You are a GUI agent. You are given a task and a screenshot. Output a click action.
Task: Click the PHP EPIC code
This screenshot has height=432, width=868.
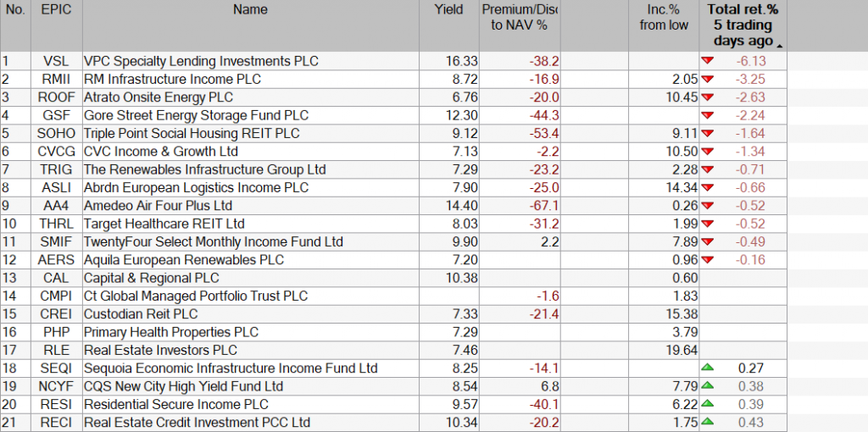(x=57, y=332)
